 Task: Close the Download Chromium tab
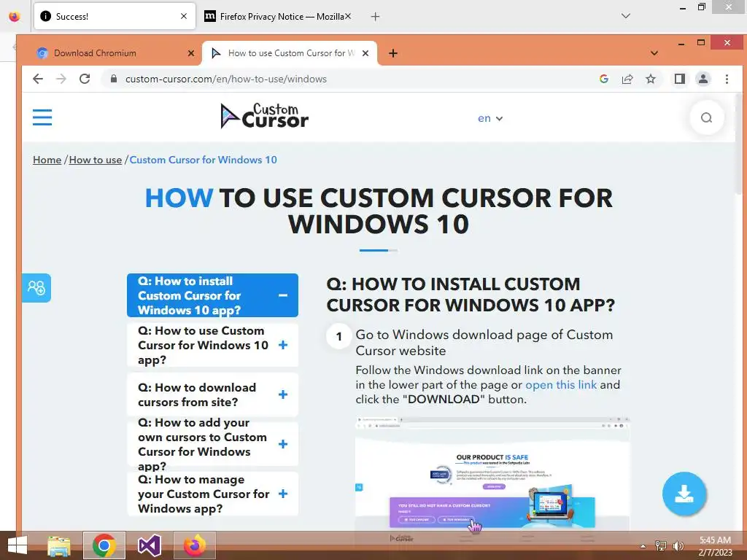pyautogui.click(x=191, y=53)
